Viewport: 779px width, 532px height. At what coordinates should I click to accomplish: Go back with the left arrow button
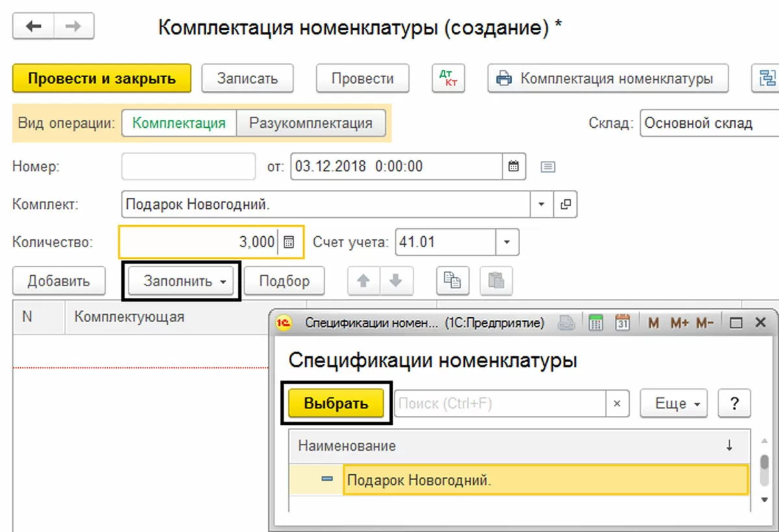pyautogui.click(x=33, y=27)
